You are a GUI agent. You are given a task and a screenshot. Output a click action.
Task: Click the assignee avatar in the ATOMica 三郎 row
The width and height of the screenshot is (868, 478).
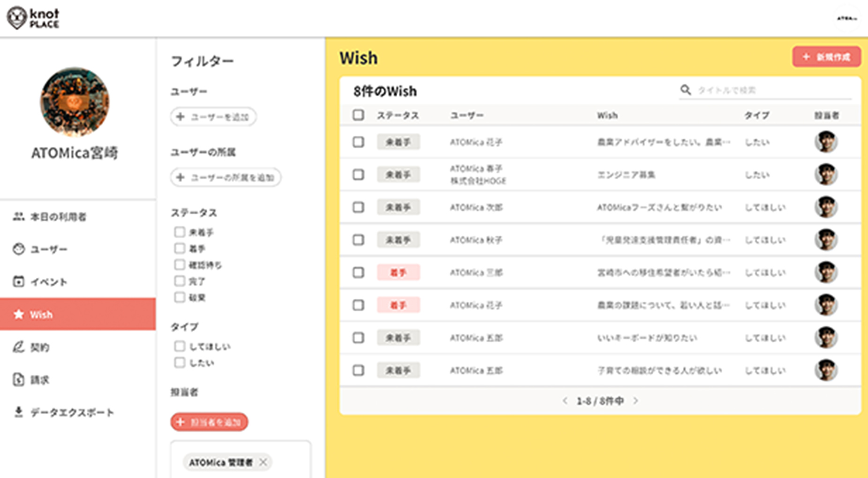pos(826,272)
